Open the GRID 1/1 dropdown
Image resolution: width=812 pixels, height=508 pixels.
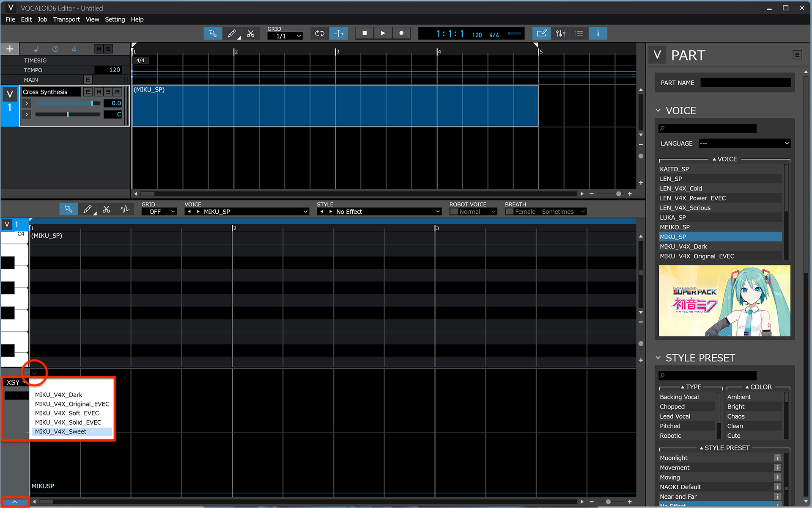tap(285, 36)
